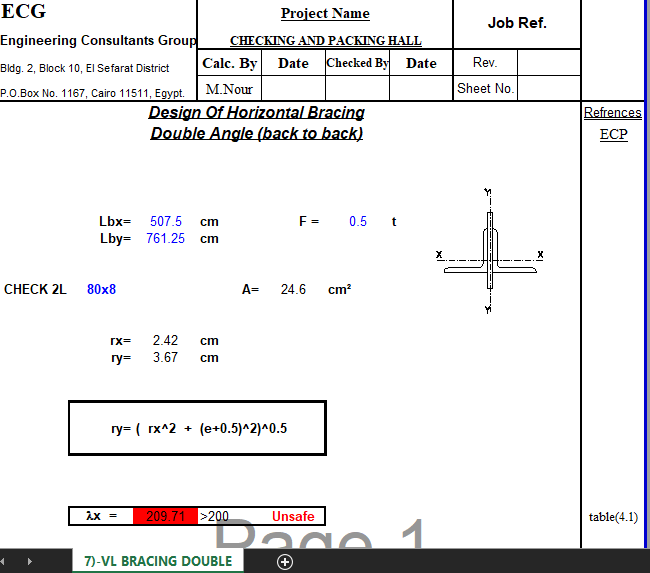
Task: Click the Lbx= label
Action: click(x=115, y=221)
